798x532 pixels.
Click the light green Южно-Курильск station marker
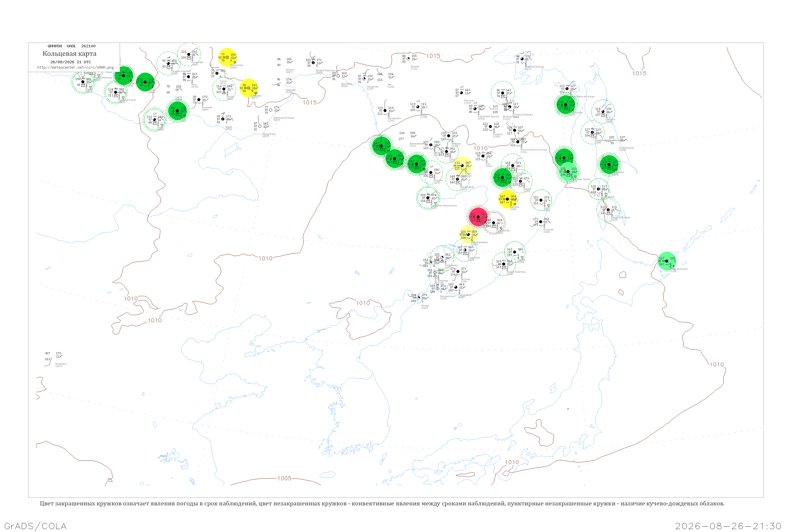tap(667, 261)
